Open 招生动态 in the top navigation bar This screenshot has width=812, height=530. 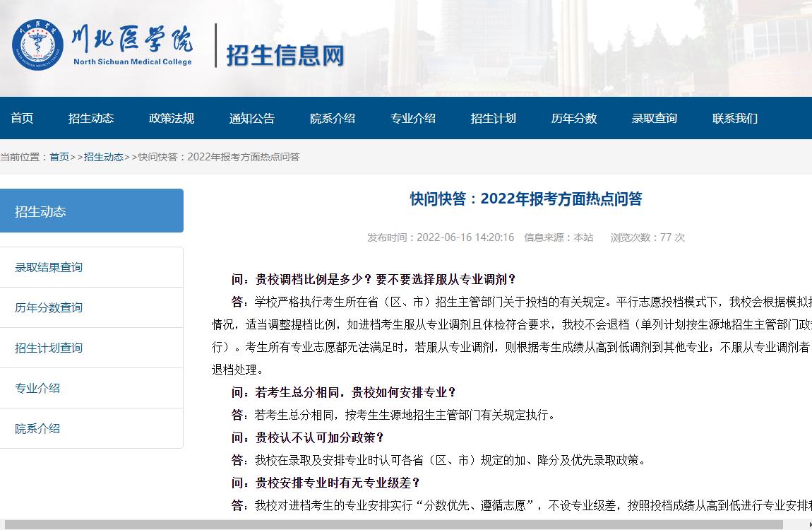click(x=91, y=118)
